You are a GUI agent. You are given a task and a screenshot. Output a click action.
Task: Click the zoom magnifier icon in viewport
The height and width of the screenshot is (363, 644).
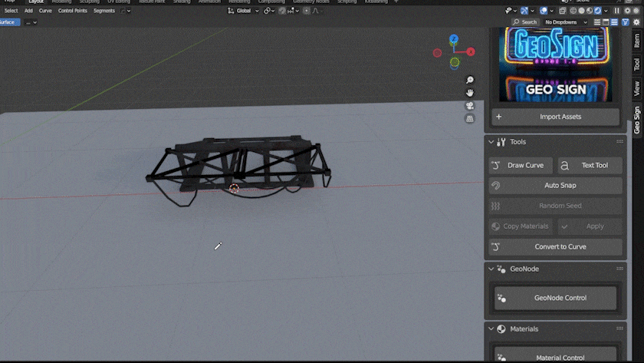[x=470, y=80]
